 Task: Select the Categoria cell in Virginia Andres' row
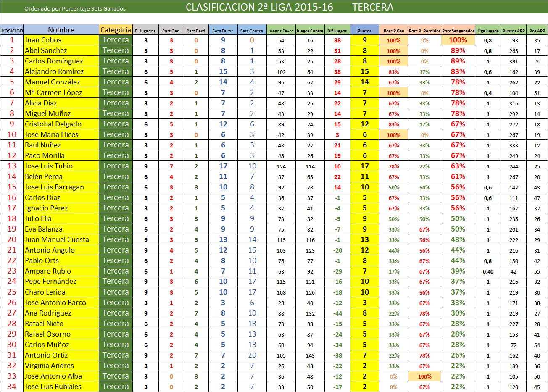[x=116, y=366]
